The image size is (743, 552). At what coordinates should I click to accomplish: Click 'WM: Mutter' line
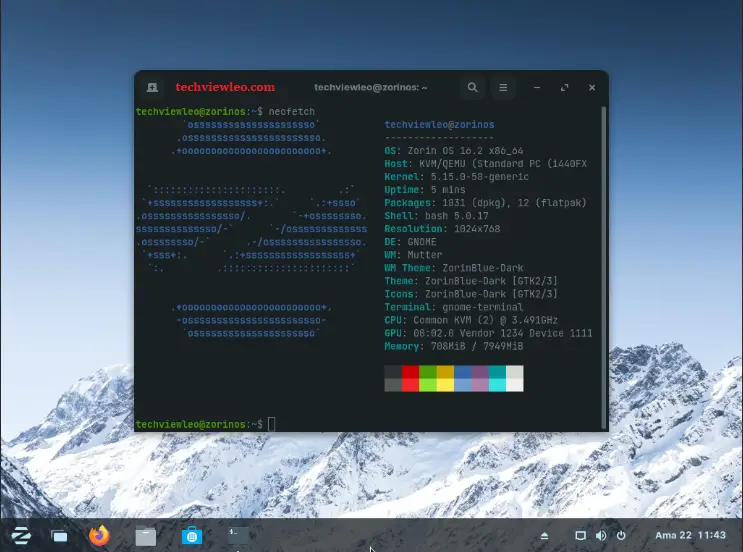click(413, 255)
